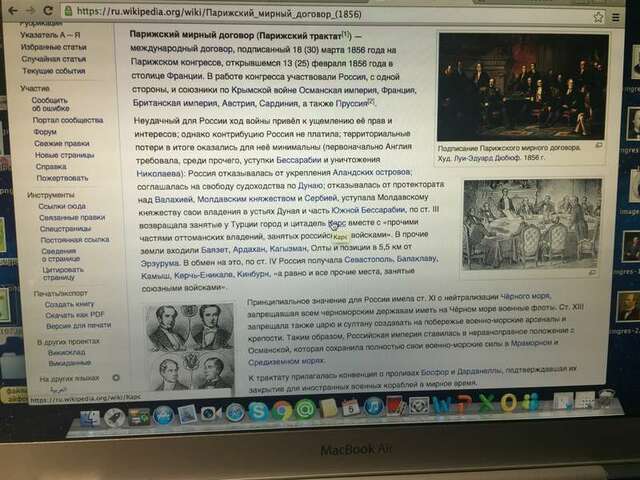
Task: Click Скачать как PDF link
Action: 75,315
